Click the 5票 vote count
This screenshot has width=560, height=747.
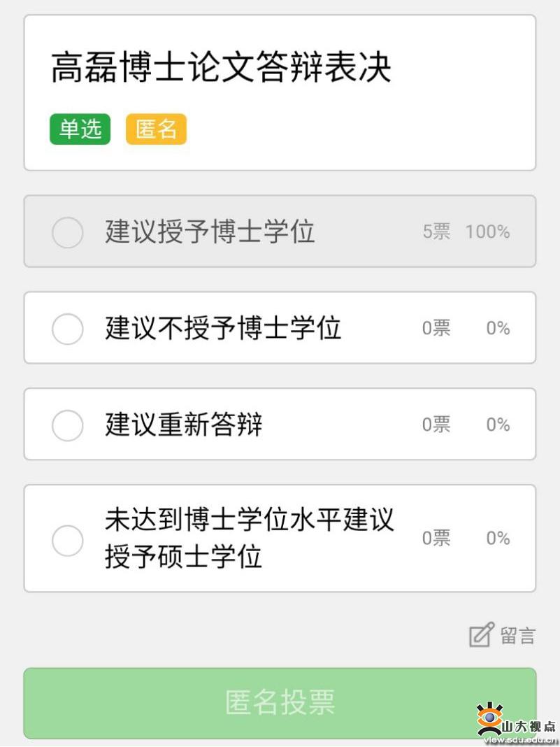(436, 232)
